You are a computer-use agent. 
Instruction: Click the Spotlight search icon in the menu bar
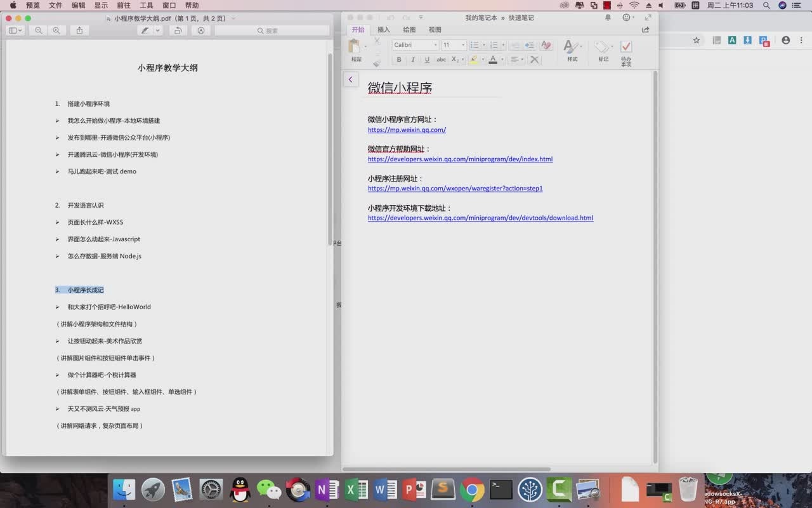tap(766, 5)
